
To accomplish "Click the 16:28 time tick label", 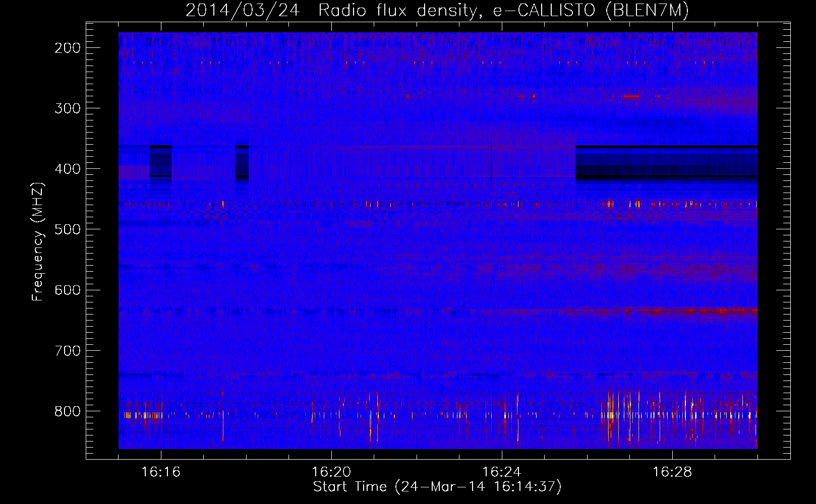I will [672, 472].
